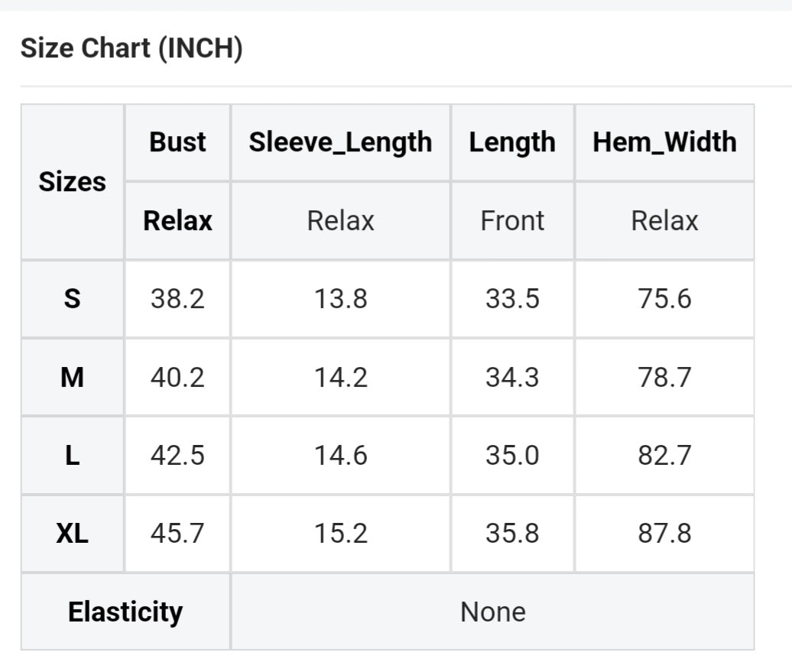This screenshot has width=792, height=672.
Task: Click the 75.6 hem width value
Action: pos(664,299)
